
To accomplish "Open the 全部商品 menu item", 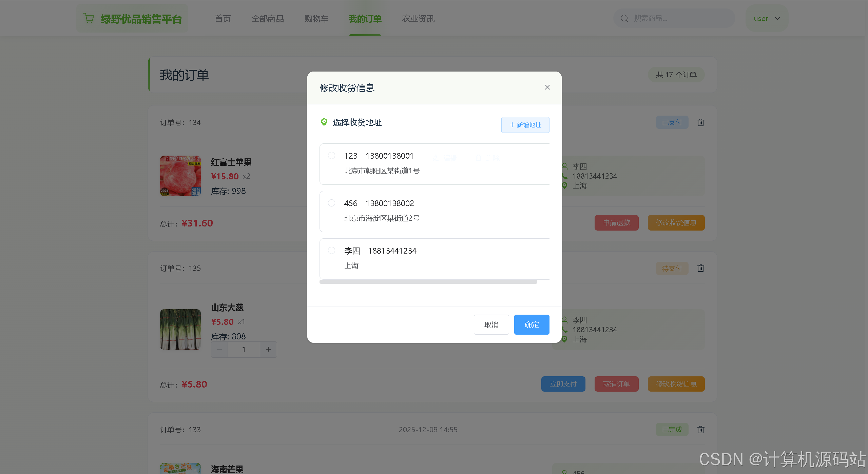I will coord(267,19).
